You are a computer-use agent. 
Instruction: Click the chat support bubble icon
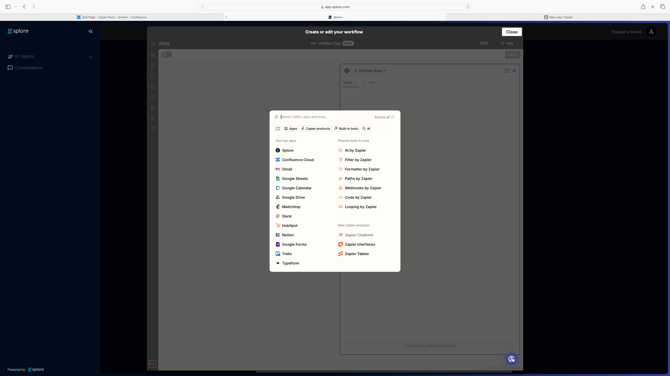tap(511, 359)
